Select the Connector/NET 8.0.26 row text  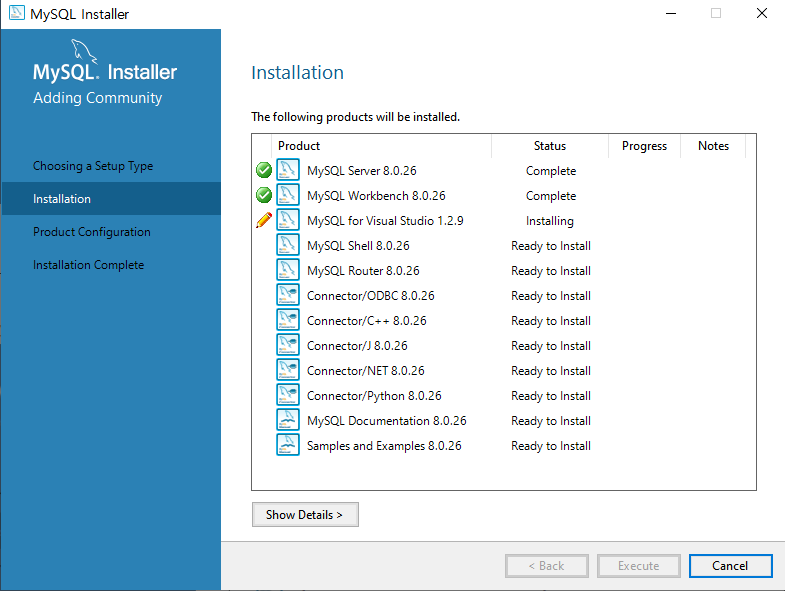[366, 371]
